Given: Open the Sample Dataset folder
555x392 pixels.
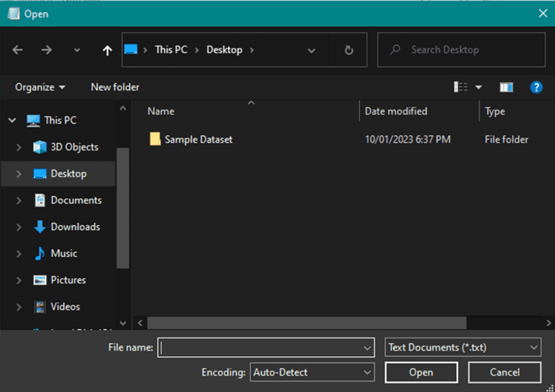Looking at the screenshot, I should [x=198, y=139].
